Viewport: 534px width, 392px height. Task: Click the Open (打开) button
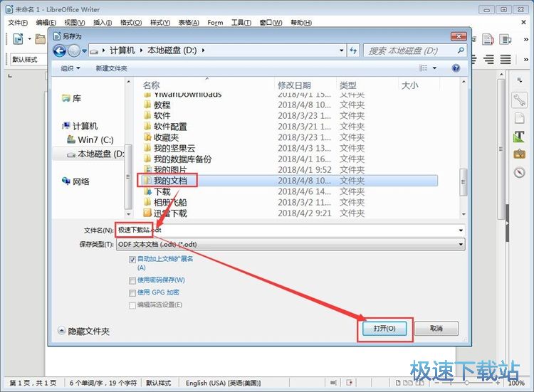pos(384,329)
